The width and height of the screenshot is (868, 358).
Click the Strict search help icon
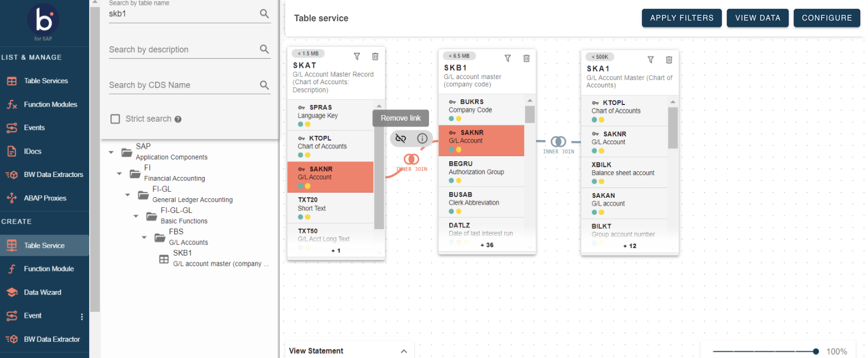pyautogui.click(x=178, y=119)
